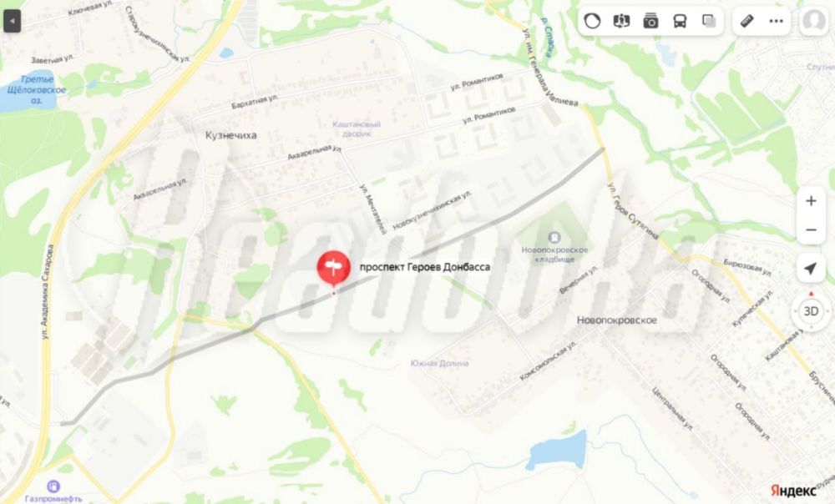Select Кузнечиха district label
835x504 pixels.
click(231, 135)
